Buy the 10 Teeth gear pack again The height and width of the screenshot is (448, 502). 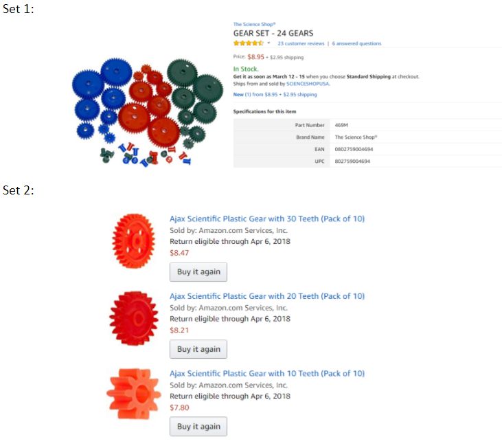[198, 426]
